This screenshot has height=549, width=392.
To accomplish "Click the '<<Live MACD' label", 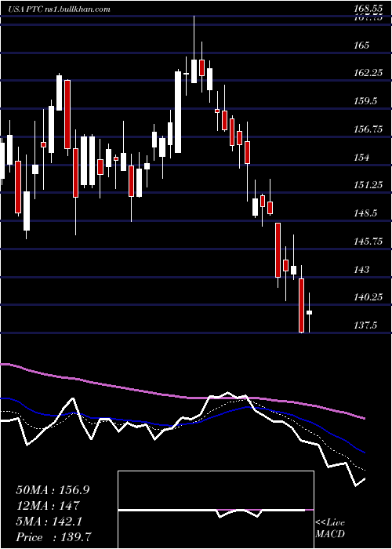I will tap(330, 528).
